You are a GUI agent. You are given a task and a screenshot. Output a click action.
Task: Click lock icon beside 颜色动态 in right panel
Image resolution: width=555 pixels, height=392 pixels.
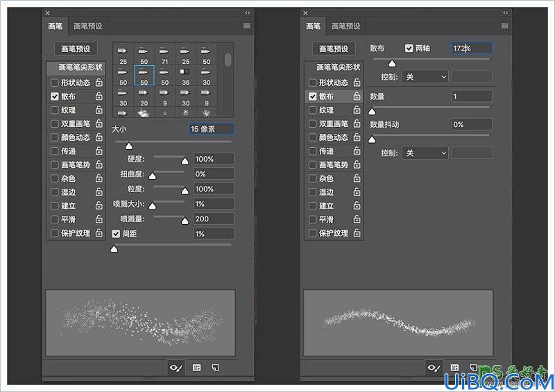pos(357,137)
